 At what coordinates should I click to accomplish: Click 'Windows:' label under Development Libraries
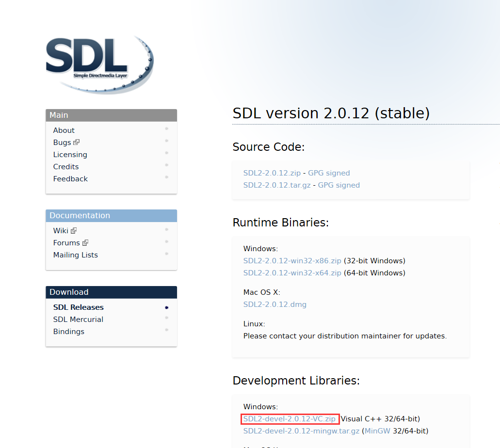[260, 407]
